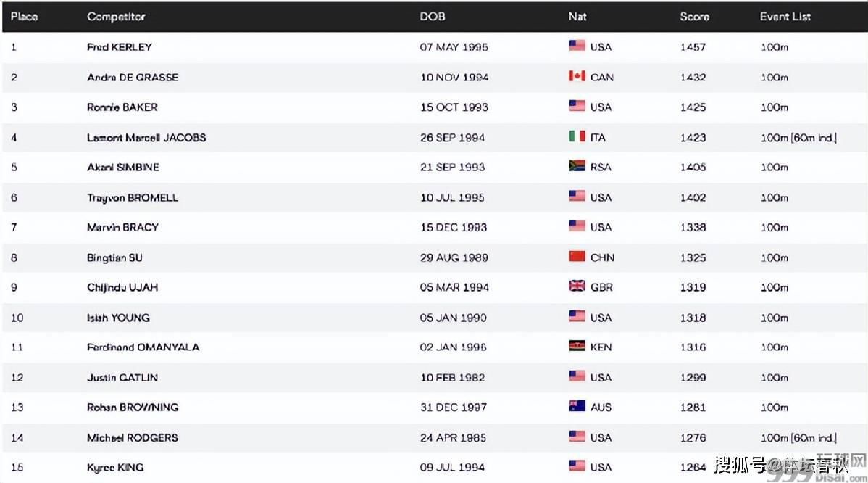Click the DOB column header
The height and width of the screenshot is (483, 868).
(433, 16)
